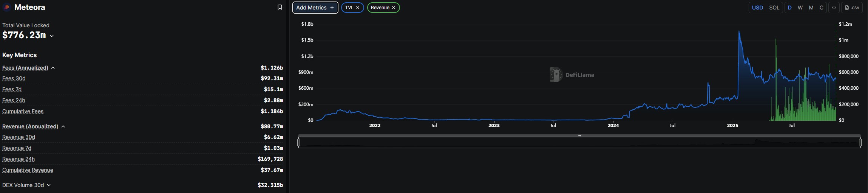Click the $1.126b annualized fees value
868x193 pixels.
(272, 68)
